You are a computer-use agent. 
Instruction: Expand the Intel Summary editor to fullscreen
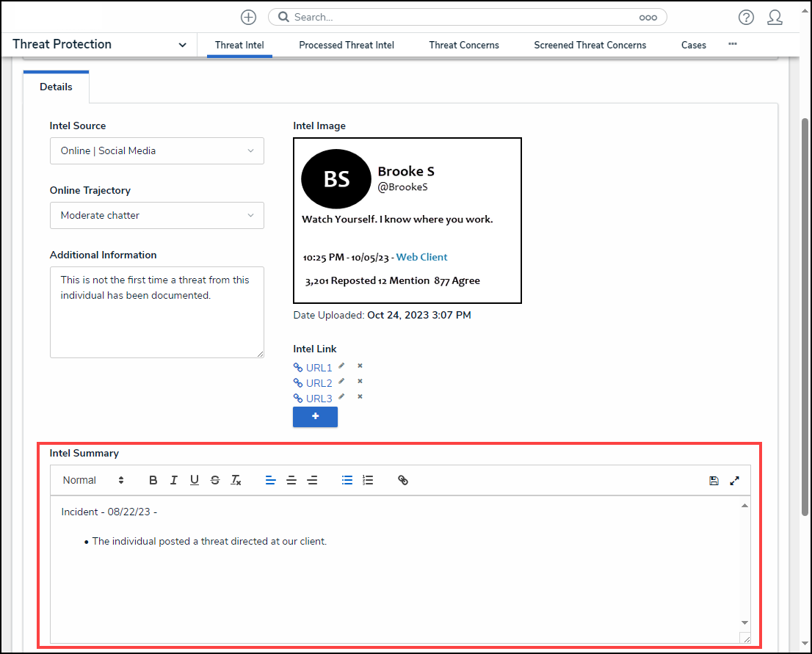click(734, 481)
